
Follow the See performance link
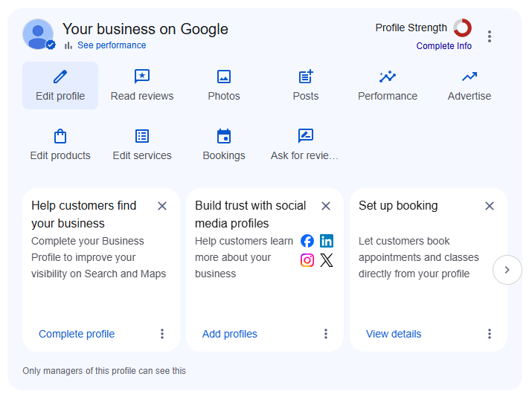click(x=112, y=45)
